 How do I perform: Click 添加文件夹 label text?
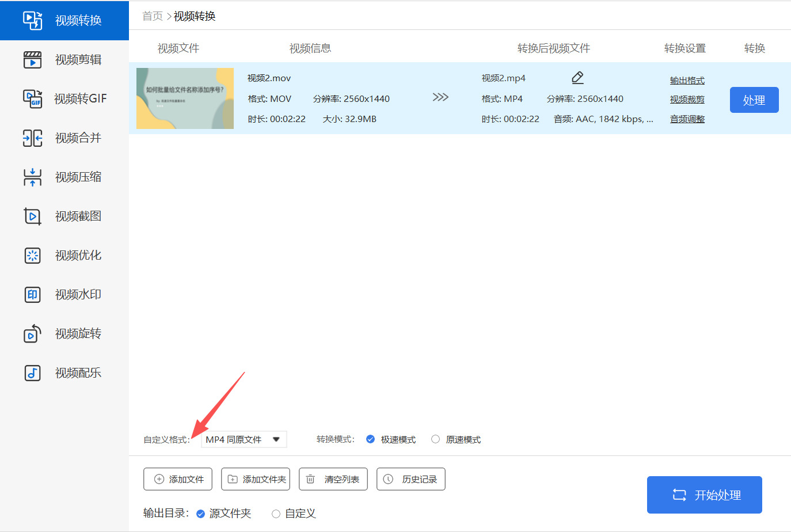(265, 479)
